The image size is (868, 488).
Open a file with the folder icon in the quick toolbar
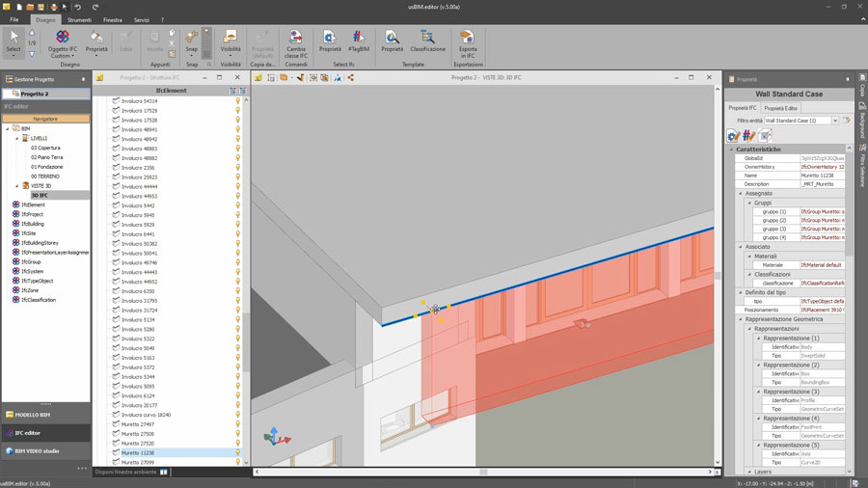point(30,7)
